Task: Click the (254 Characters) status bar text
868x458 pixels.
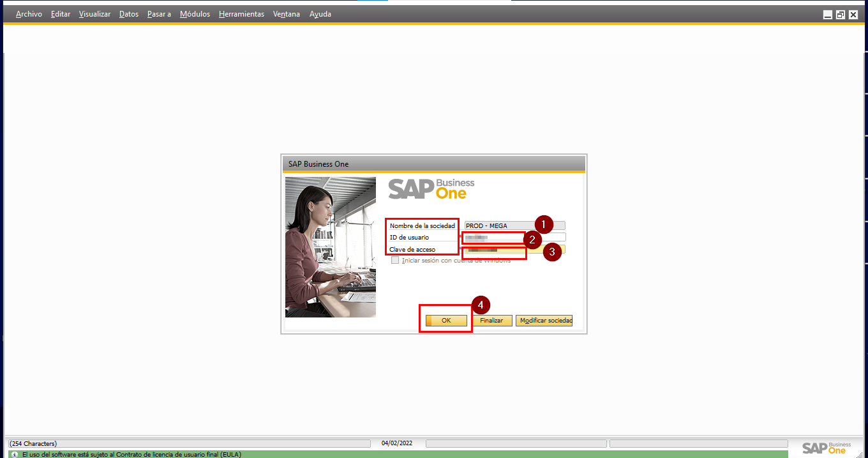Action: coord(33,443)
